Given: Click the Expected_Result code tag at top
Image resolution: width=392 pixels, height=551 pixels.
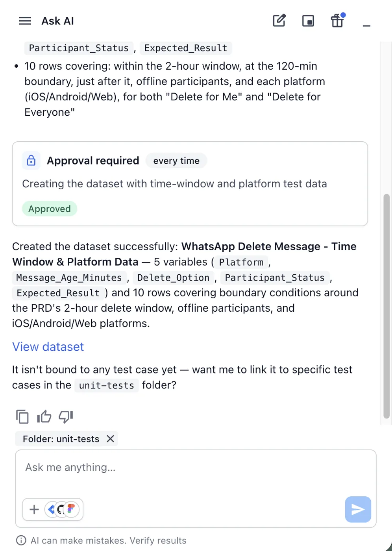Looking at the screenshot, I should coord(186,48).
